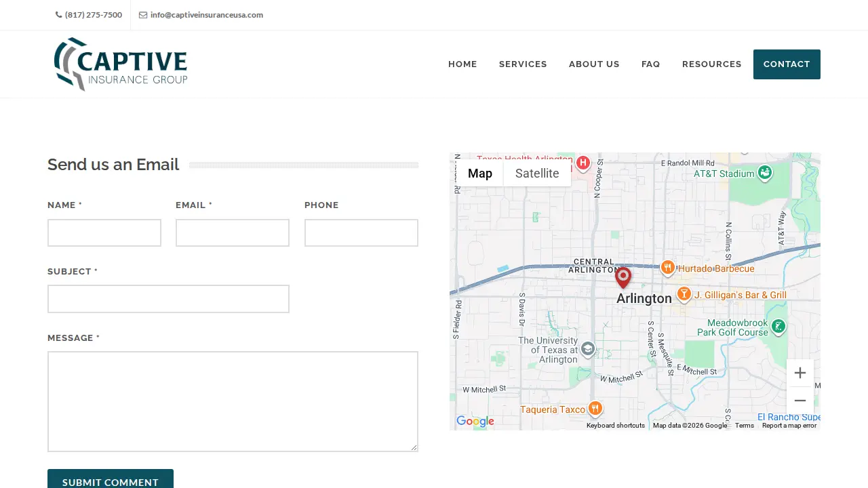Viewport: 868px width, 488px height.
Task: Navigate to the FAQ page
Action: [x=651, y=64]
